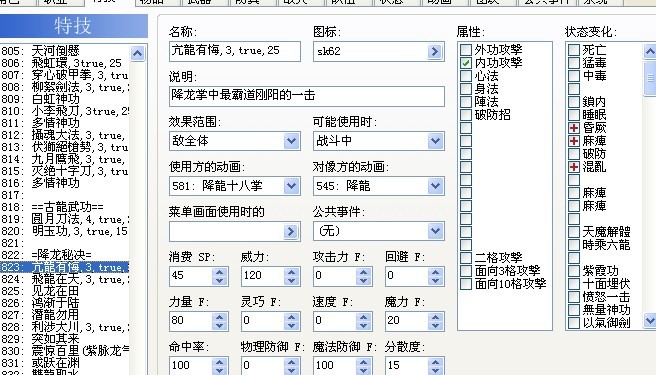The image size is (656, 375).
Task: Check 二格攻擊 attribute box
Action: click(466, 257)
